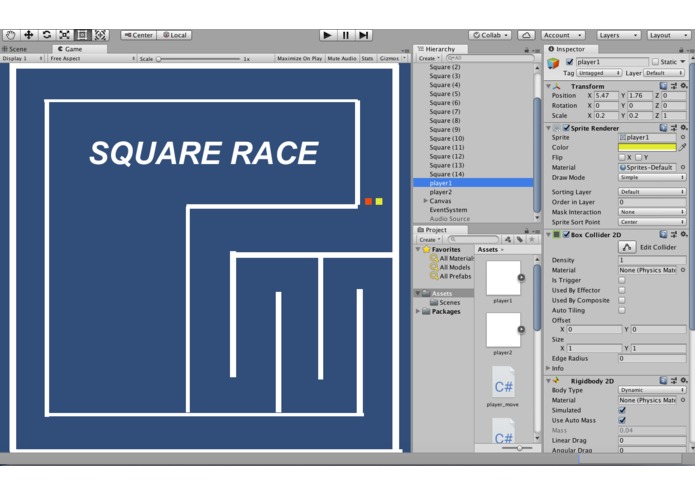Select the player_move C# script asset
695x494 pixels.
click(x=503, y=386)
